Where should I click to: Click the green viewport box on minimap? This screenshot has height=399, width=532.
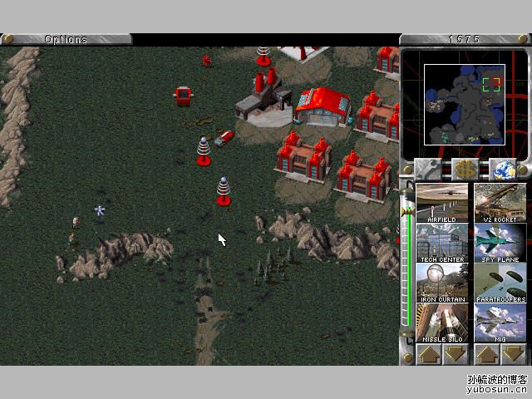(491, 85)
